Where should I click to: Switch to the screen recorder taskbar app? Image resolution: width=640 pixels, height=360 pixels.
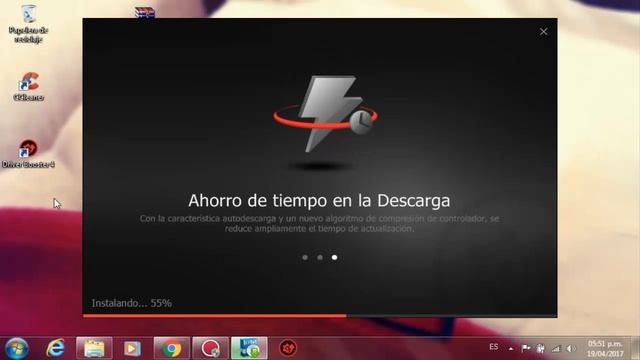[210, 348]
